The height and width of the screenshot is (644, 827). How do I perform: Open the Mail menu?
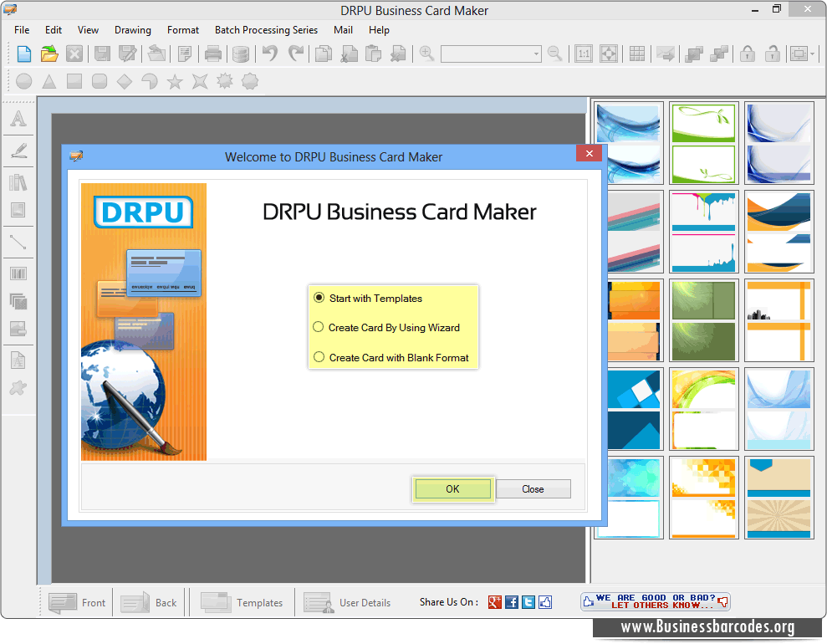click(x=344, y=30)
